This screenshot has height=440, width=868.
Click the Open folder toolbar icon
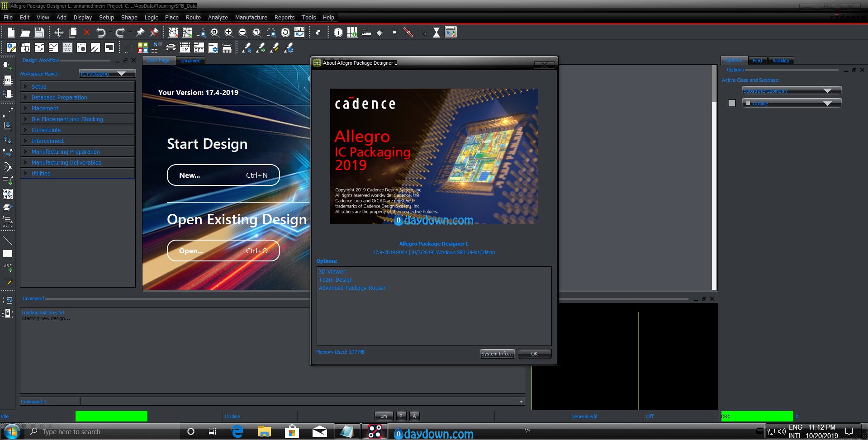(x=25, y=32)
